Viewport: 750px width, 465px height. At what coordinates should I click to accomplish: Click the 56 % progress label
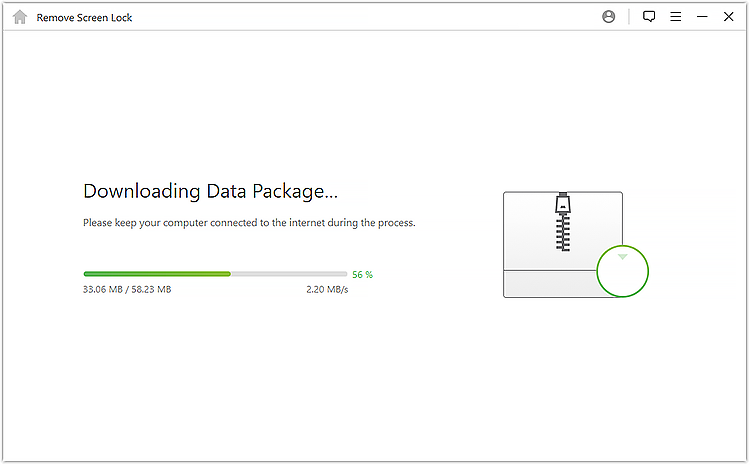(362, 275)
